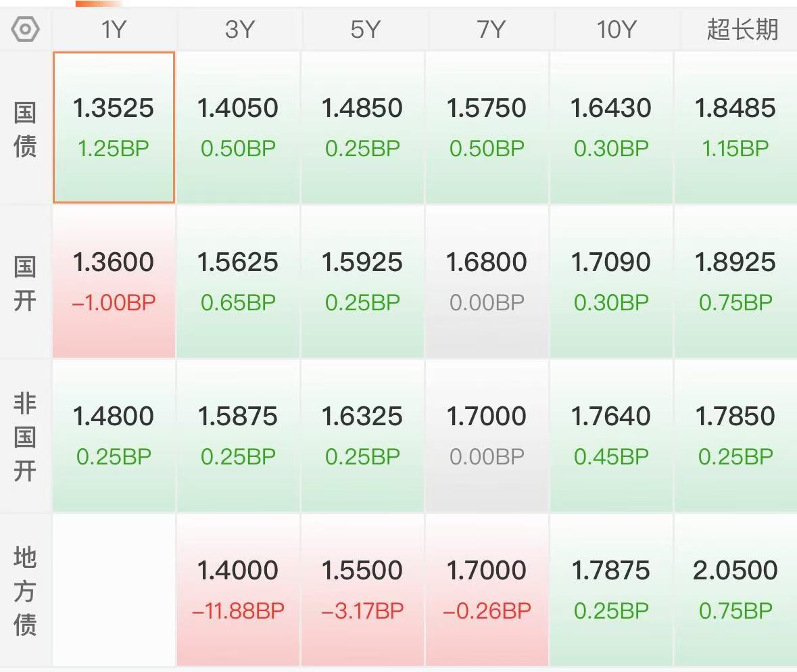Click the 国债 row label
This screenshot has height=672, width=797.
tap(25, 129)
